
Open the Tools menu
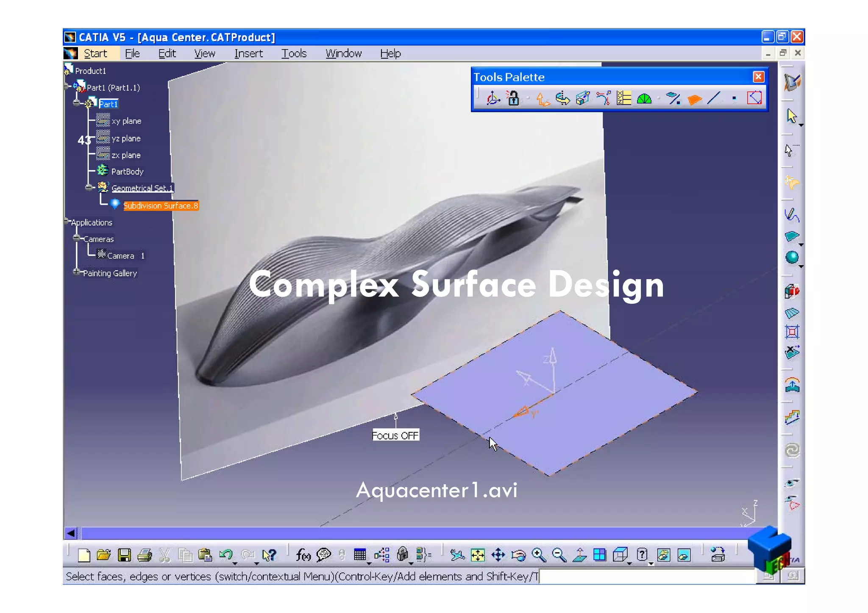coord(294,53)
